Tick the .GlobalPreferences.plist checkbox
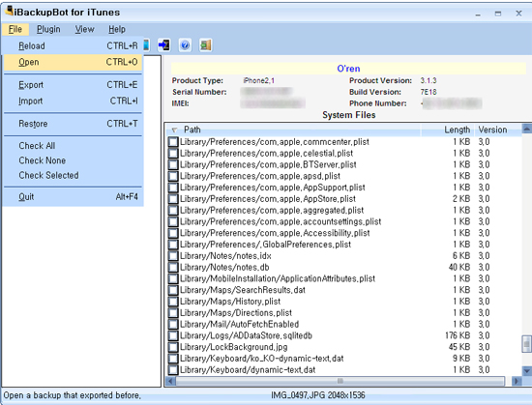Screen dimensions: 532x405 [x=173, y=245]
